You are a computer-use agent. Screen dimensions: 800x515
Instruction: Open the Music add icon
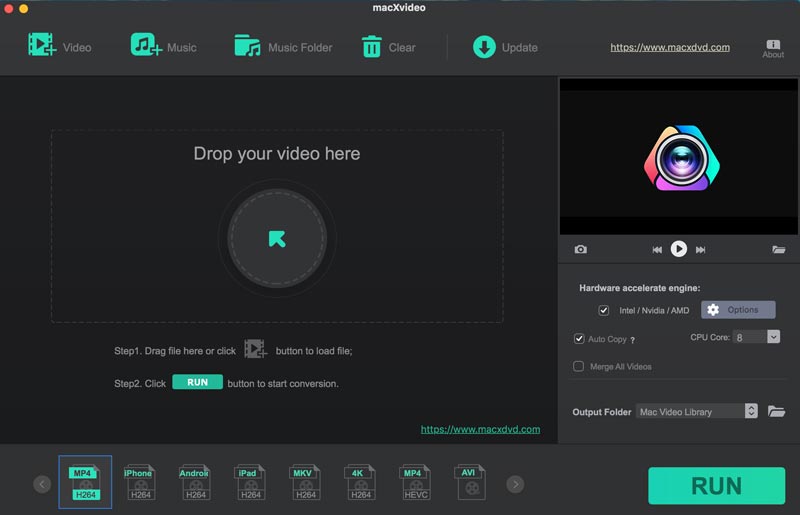[146, 44]
